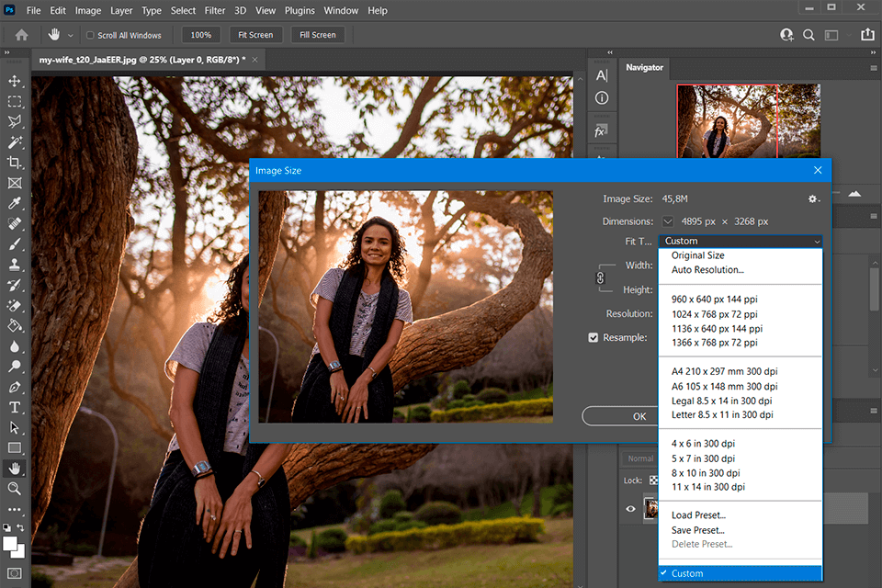Click the Fit Screen button
Viewport: 882px width, 588px height.
click(x=255, y=35)
